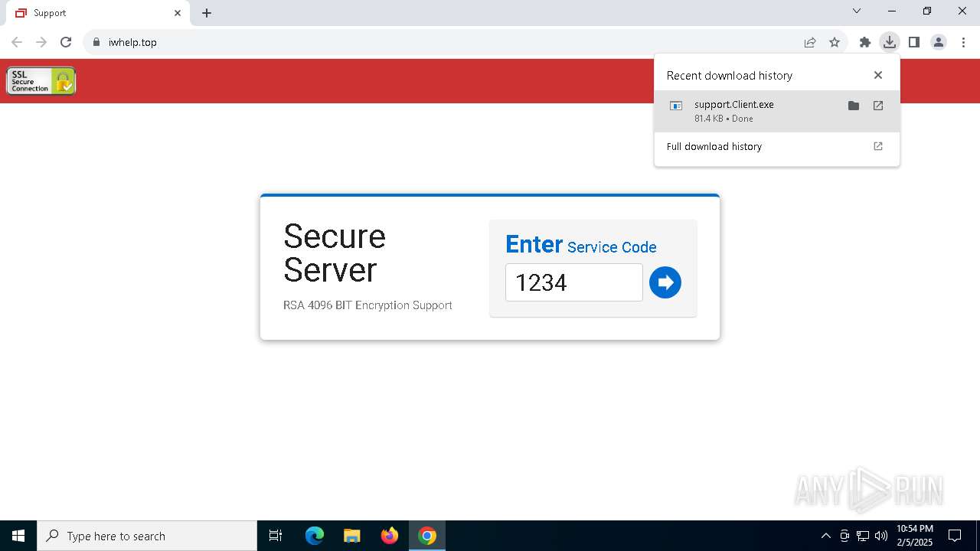This screenshot has height=551, width=980.
Task: Open the Chrome profile avatar
Action: (x=939, y=42)
